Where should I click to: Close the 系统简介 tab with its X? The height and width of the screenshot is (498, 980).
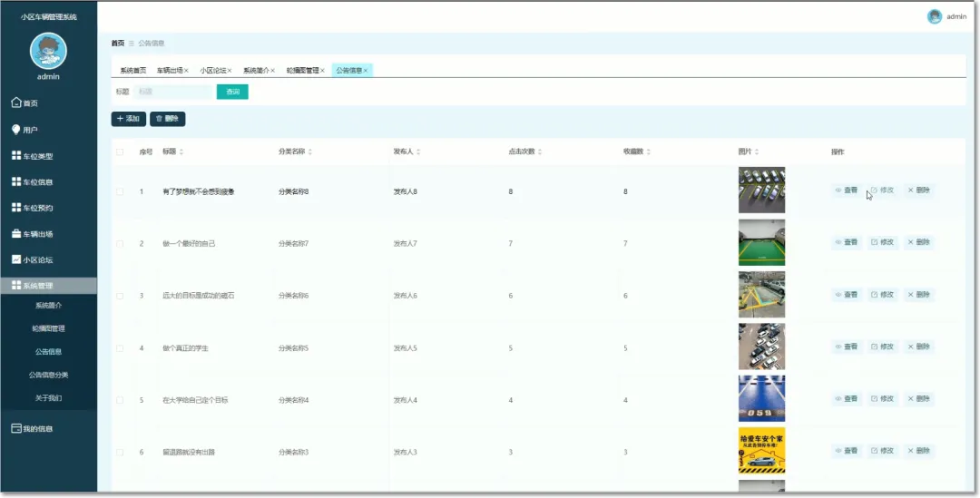[x=272, y=71]
